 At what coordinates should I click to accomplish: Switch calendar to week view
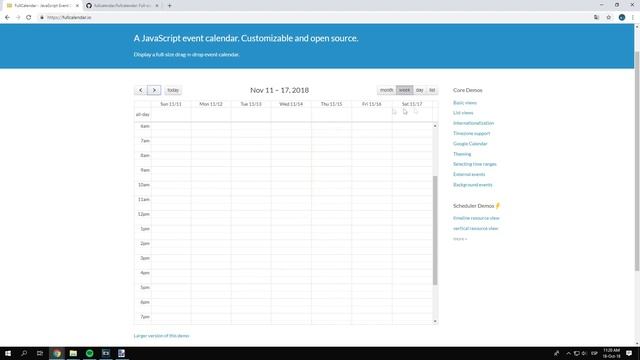pyautogui.click(x=404, y=90)
